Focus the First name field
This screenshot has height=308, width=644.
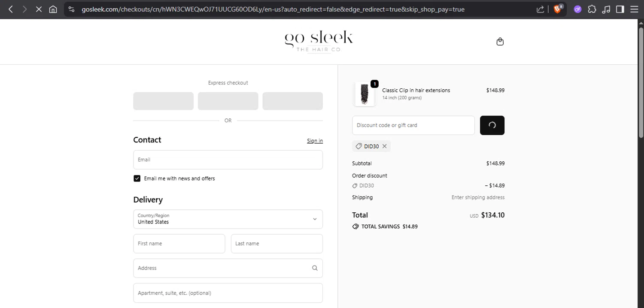coord(179,244)
